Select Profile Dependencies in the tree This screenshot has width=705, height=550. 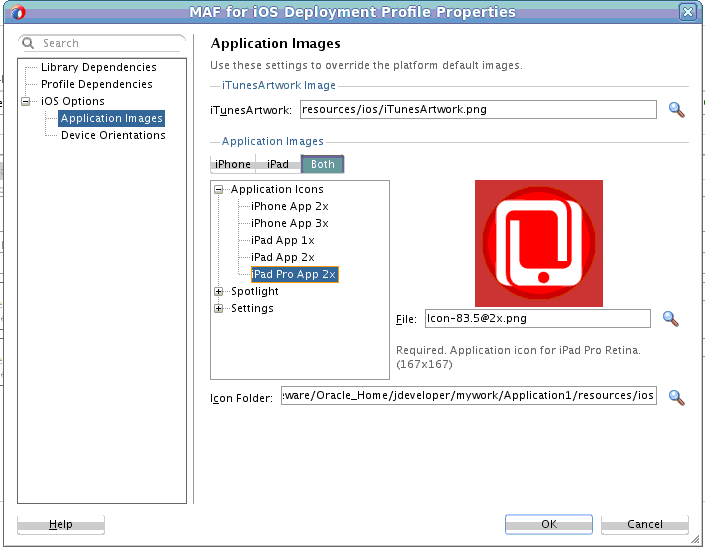pos(97,84)
